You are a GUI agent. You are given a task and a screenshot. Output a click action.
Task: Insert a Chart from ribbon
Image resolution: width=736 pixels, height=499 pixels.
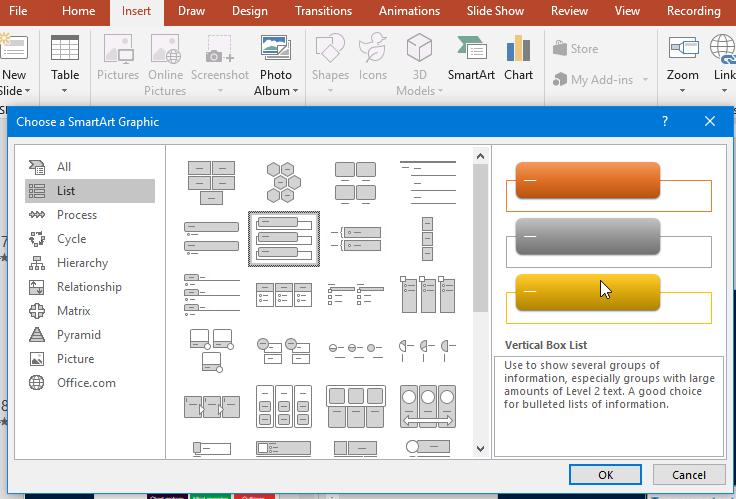[x=518, y=58]
